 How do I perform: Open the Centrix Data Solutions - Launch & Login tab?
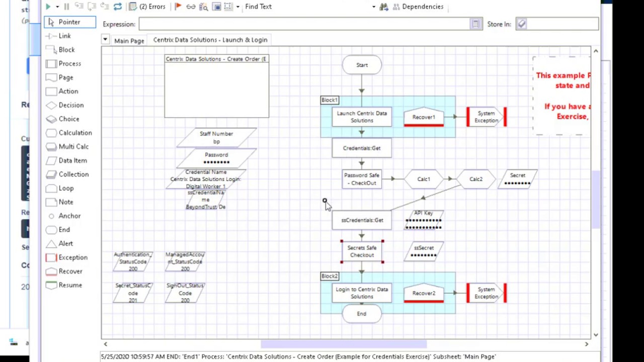pos(210,40)
